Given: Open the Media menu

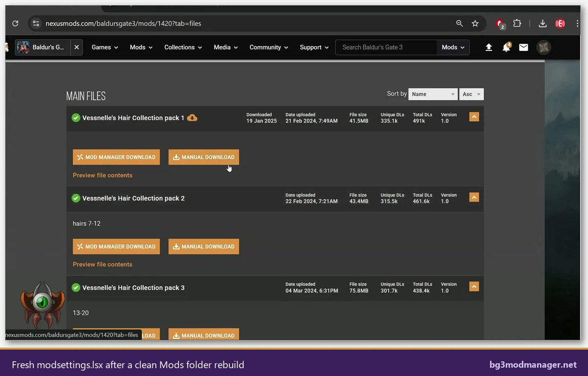Looking at the screenshot, I should (x=226, y=47).
